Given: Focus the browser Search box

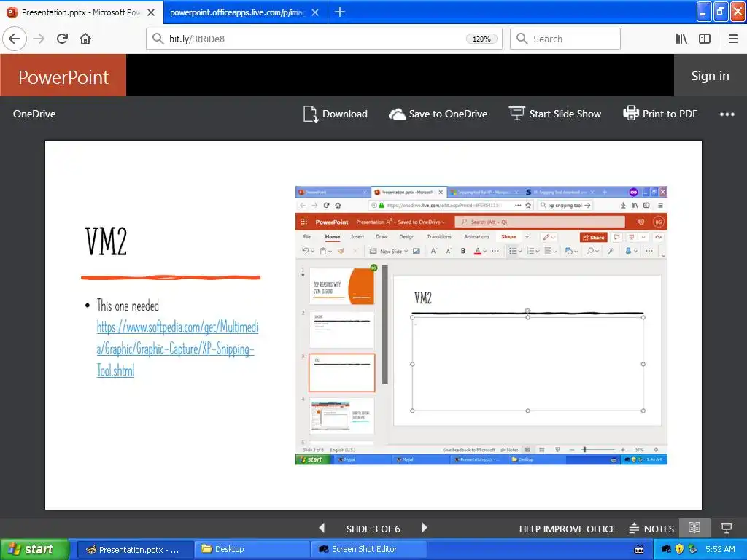Looking at the screenshot, I should pyautogui.click(x=565, y=39).
